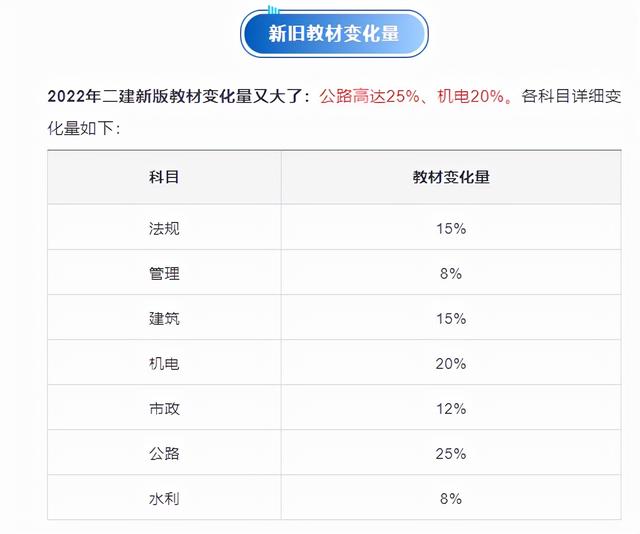Select the 管理 subject cell
The width and height of the screenshot is (640, 534).
(x=164, y=273)
